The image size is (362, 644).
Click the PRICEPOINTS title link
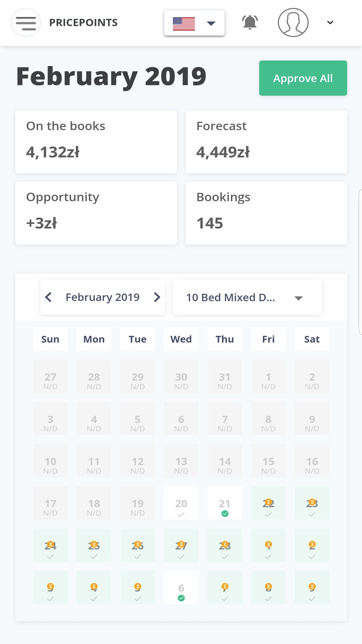pyautogui.click(x=83, y=22)
